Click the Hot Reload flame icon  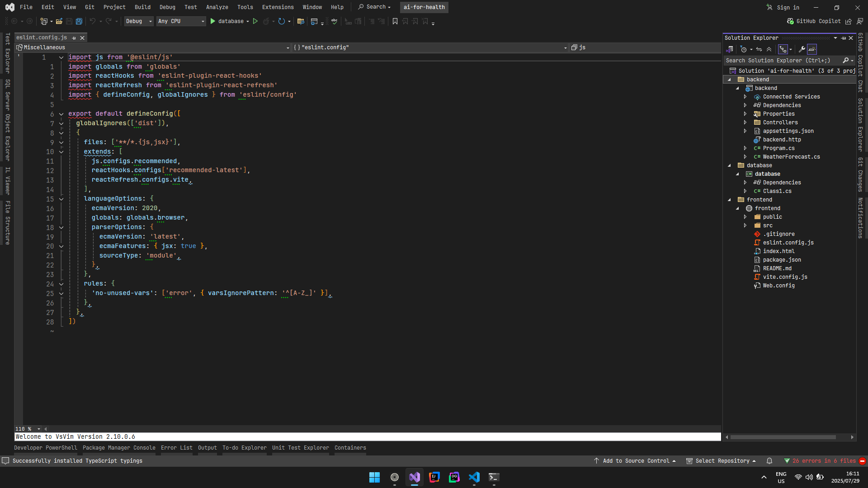(x=266, y=21)
